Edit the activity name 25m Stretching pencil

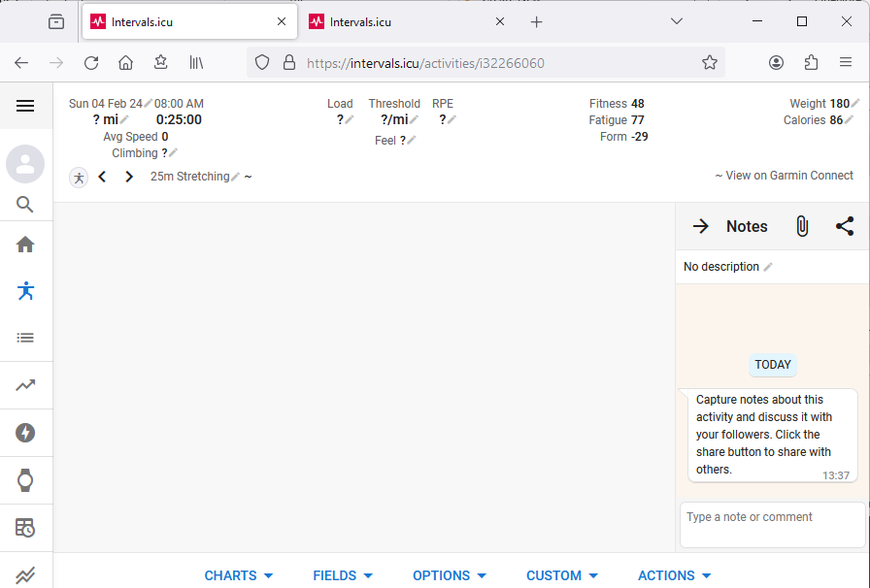tap(235, 177)
